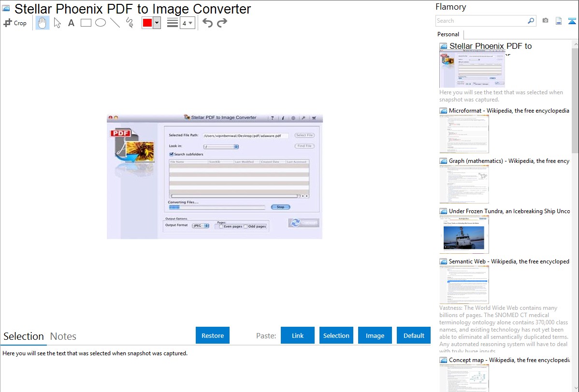
Task: Click the Graph (mathematics) - Wikipedia title
Action: coord(509,161)
